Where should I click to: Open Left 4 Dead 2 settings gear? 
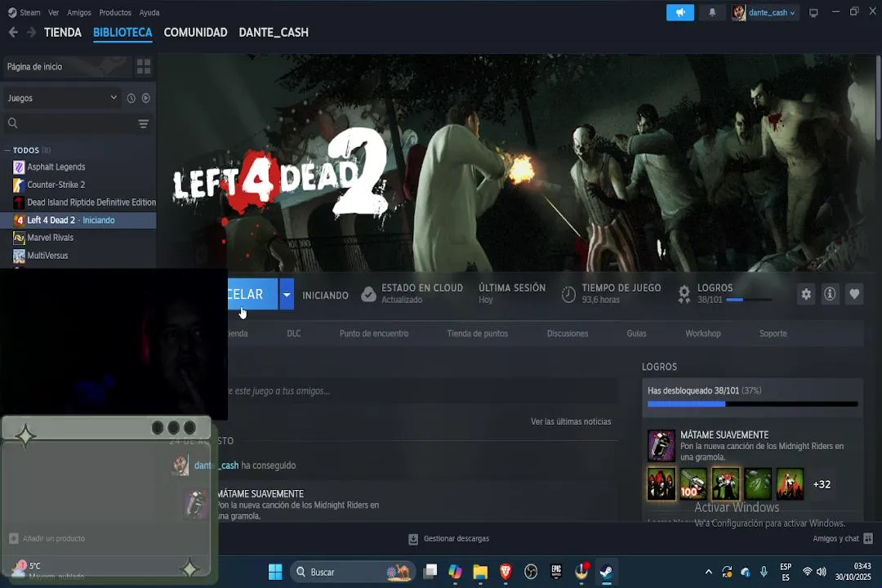806,294
